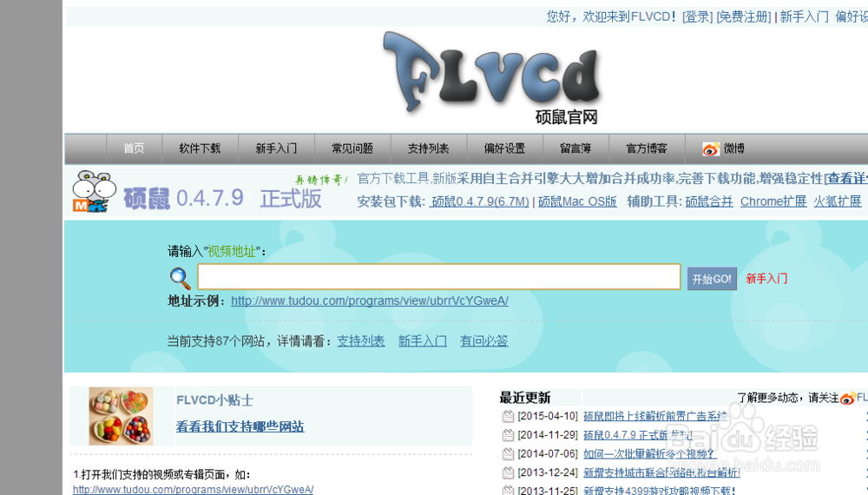Screen dimensions: 868x495
Task: Click the 有问必答 link
Action: pos(483,341)
